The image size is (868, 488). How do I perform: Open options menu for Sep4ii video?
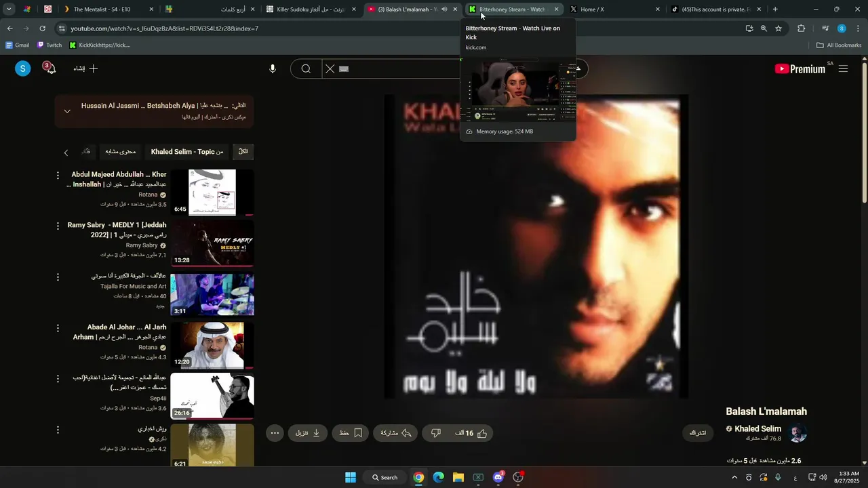(58, 379)
